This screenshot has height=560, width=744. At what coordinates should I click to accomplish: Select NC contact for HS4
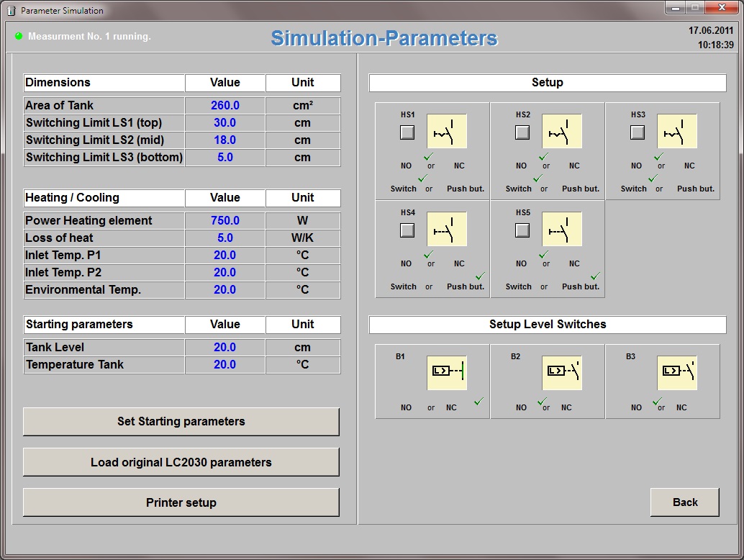click(459, 263)
